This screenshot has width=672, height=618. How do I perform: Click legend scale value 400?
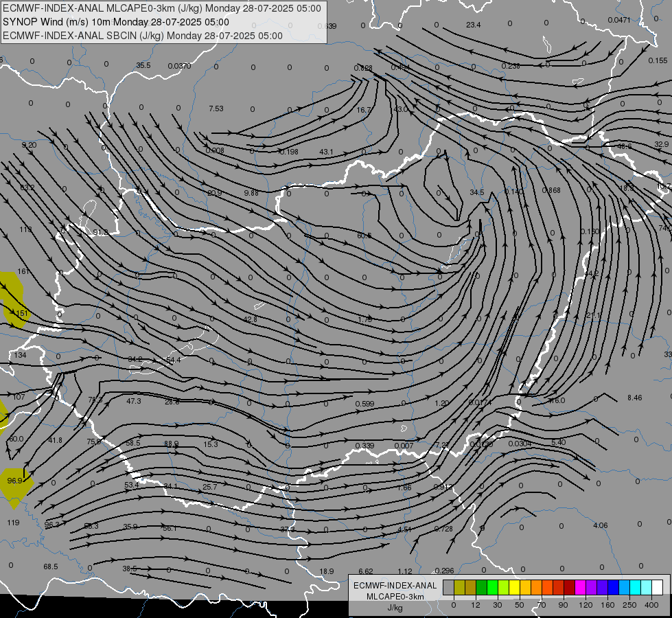651,605
